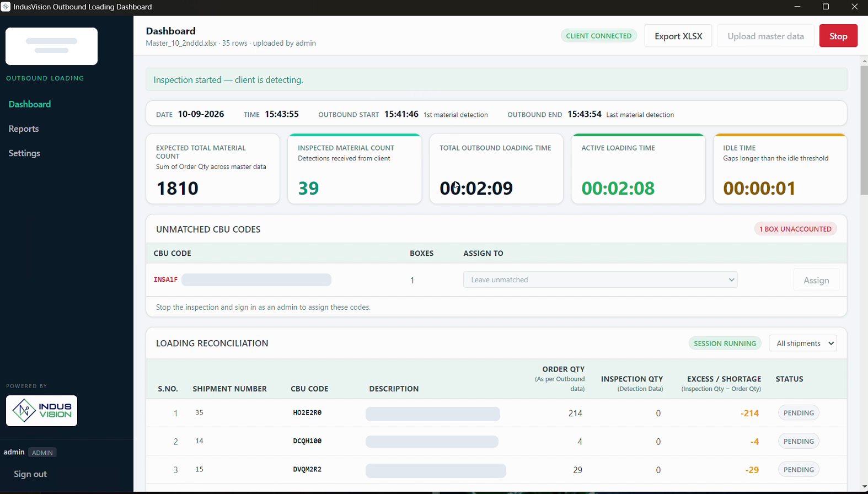Click the master file name Master_10_2nddd.xlsx subtitle
Viewport: 868px width, 494px height.
[181, 43]
